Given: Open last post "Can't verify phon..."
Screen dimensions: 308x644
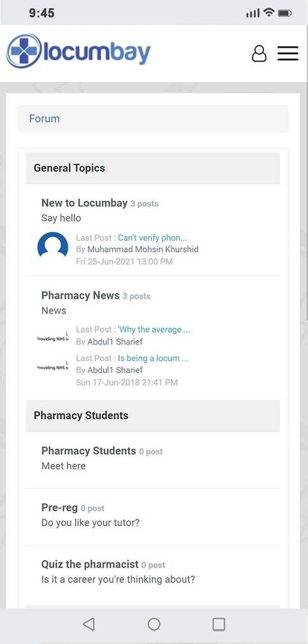Looking at the screenshot, I should tap(153, 238).
